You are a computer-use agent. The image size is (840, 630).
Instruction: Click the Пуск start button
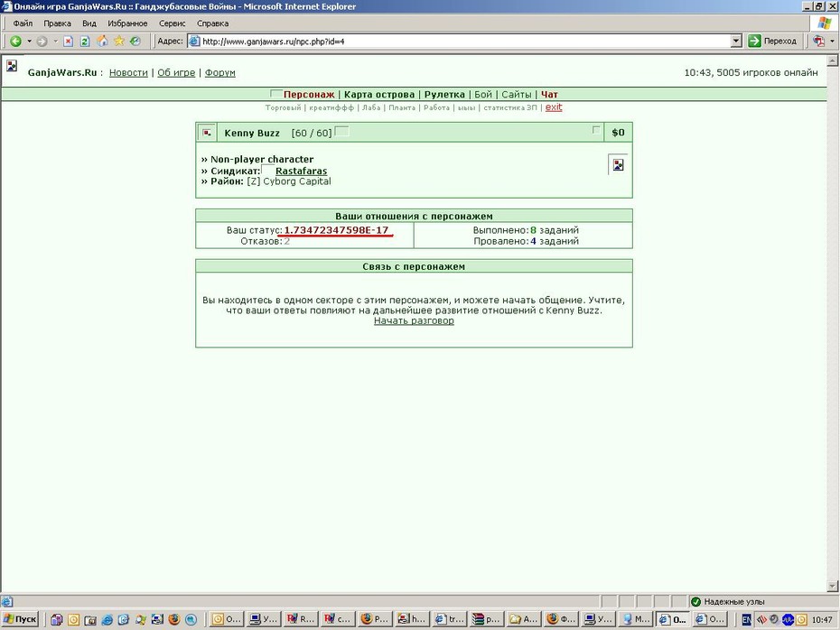pyautogui.click(x=21, y=619)
